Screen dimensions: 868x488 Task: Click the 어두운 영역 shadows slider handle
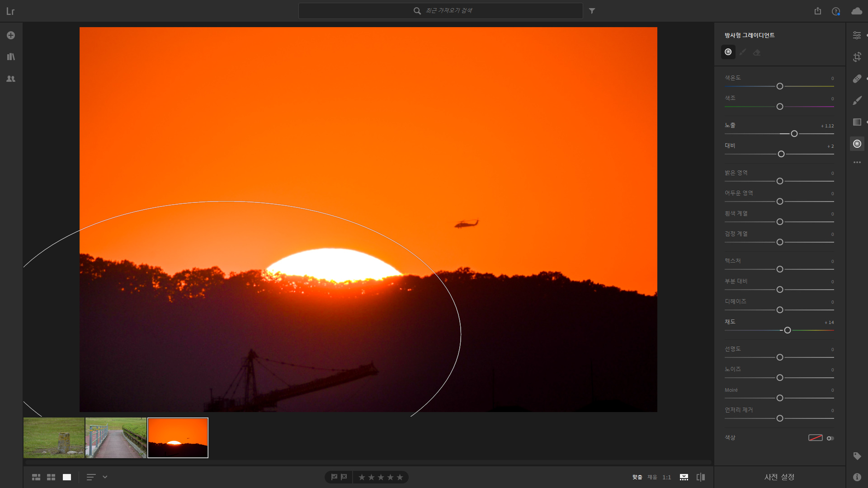[780, 202]
